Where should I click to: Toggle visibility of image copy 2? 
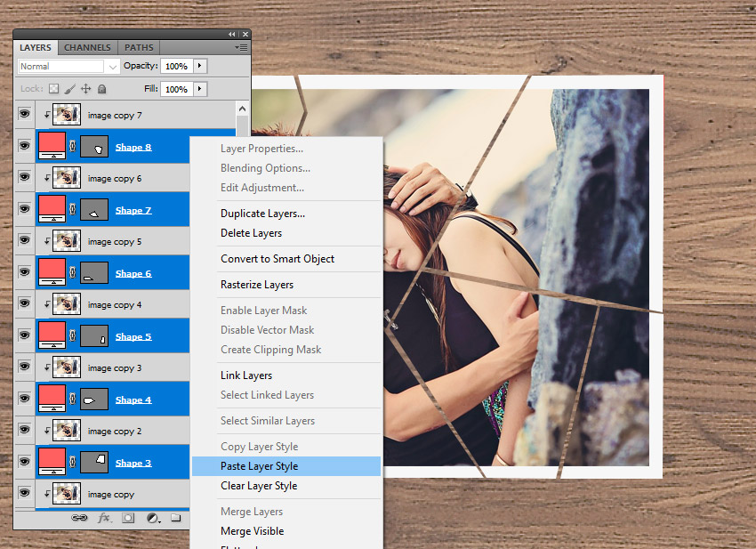[24, 430]
